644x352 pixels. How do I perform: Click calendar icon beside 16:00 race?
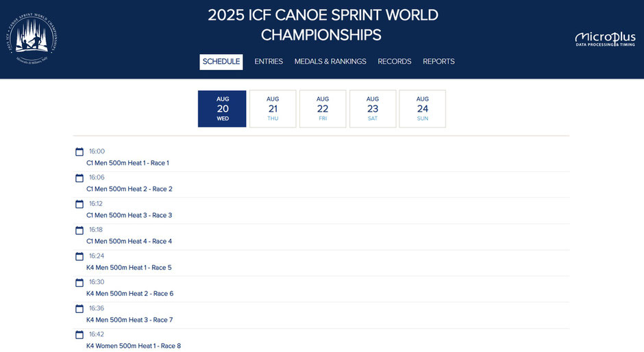tap(79, 152)
